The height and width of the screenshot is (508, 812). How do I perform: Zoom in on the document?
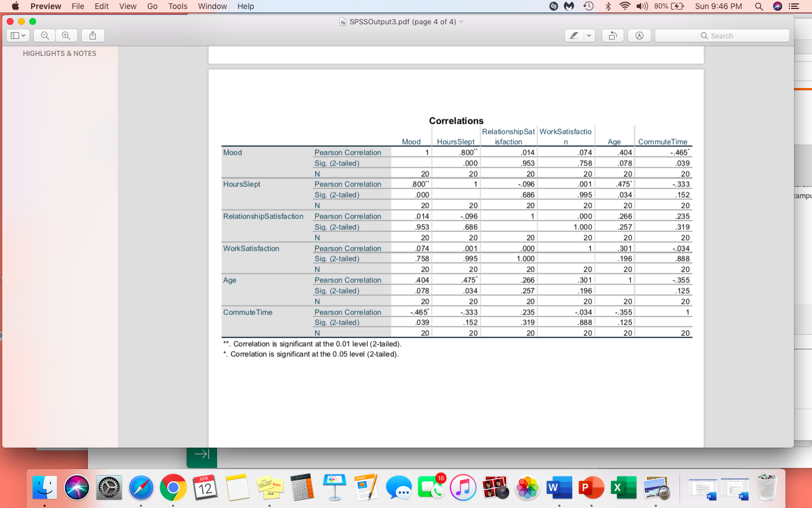(x=67, y=35)
